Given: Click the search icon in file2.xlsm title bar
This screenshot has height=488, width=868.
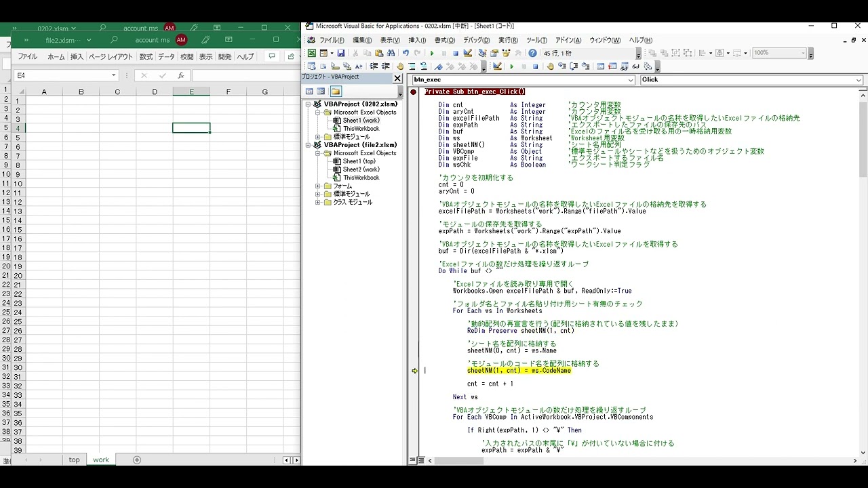Looking at the screenshot, I should point(114,40).
